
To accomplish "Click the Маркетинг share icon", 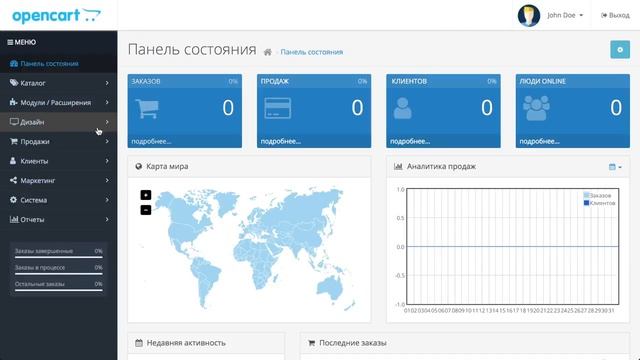I will point(13,180).
